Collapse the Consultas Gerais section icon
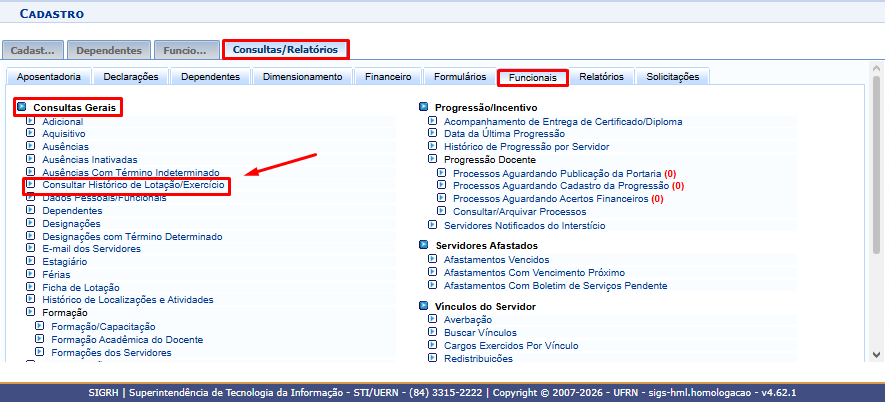The height and width of the screenshot is (402, 889). pyautogui.click(x=22, y=106)
